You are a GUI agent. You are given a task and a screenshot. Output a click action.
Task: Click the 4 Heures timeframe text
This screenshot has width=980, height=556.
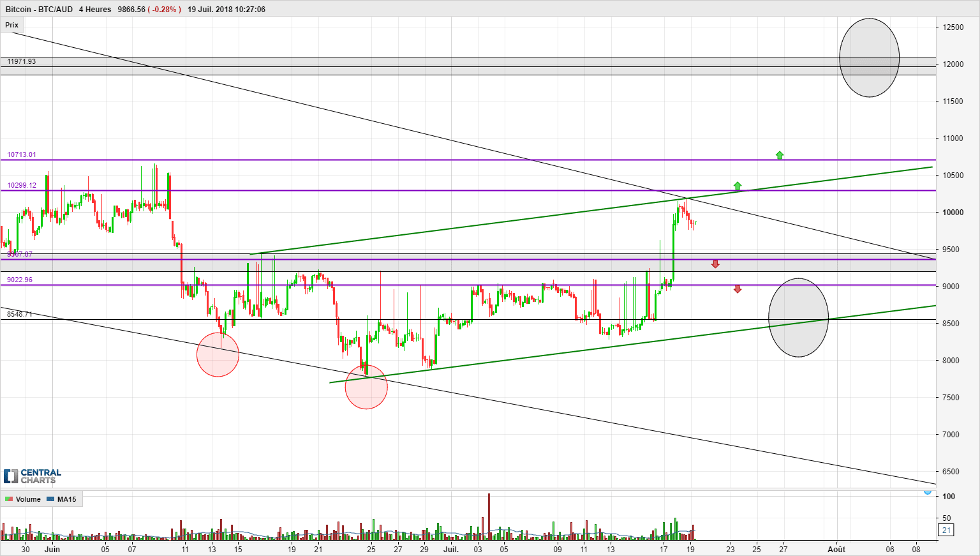pyautogui.click(x=95, y=10)
